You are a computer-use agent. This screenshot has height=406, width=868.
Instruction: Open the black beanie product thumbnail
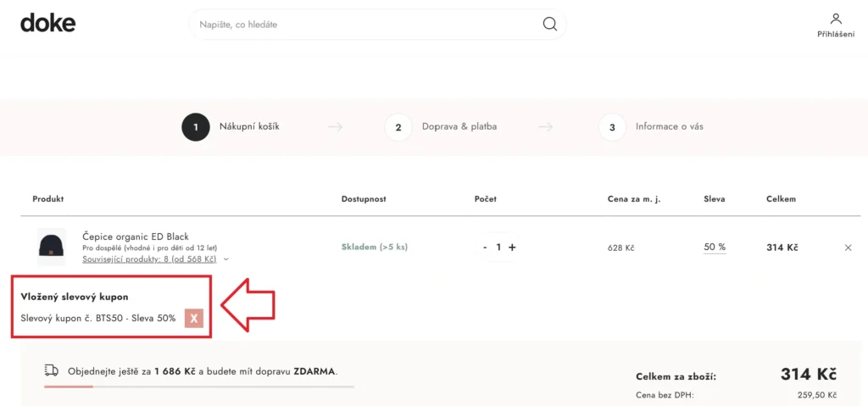(x=51, y=247)
